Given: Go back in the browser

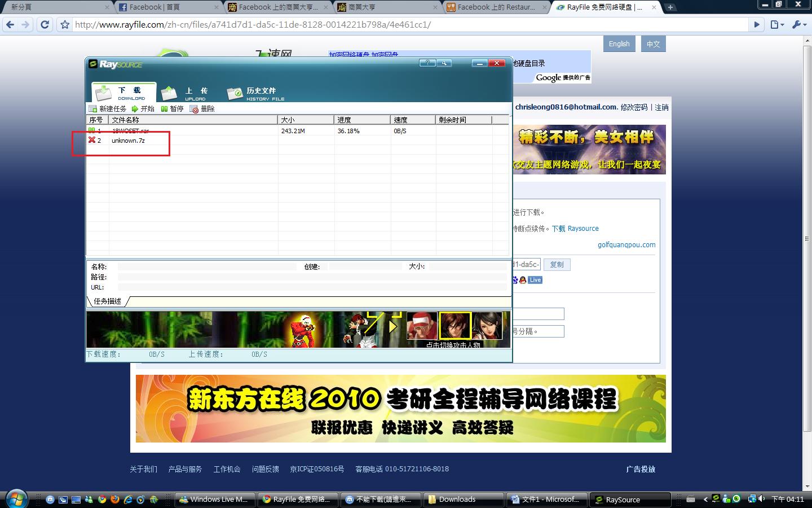Looking at the screenshot, I should [10, 25].
